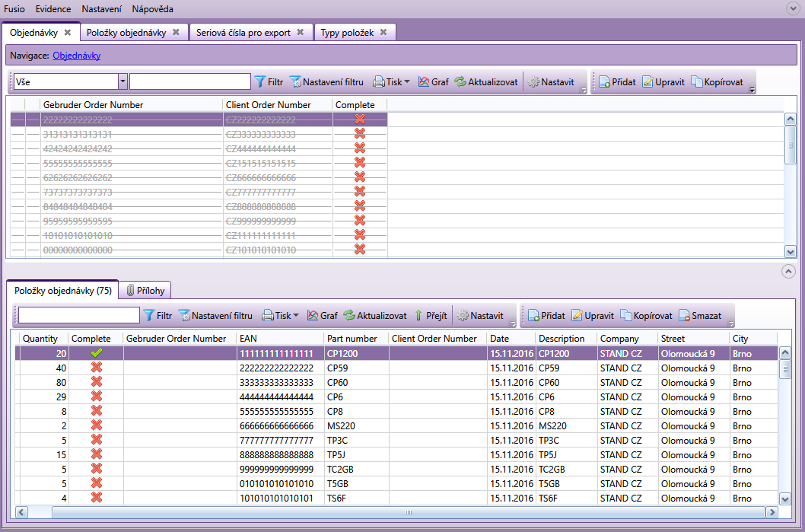Click the upper toolbar Tisk printer icon
Viewport: 805px width, 532px height.
[378, 81]
